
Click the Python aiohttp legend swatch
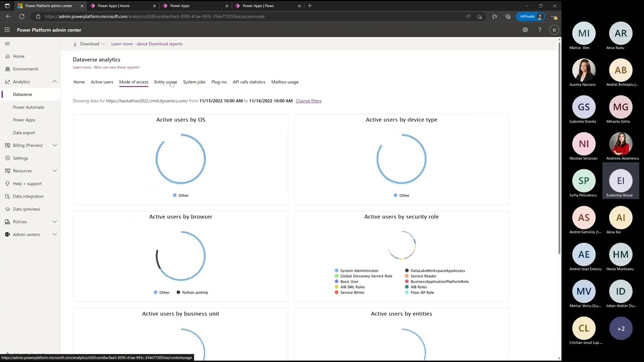point(178,292)
